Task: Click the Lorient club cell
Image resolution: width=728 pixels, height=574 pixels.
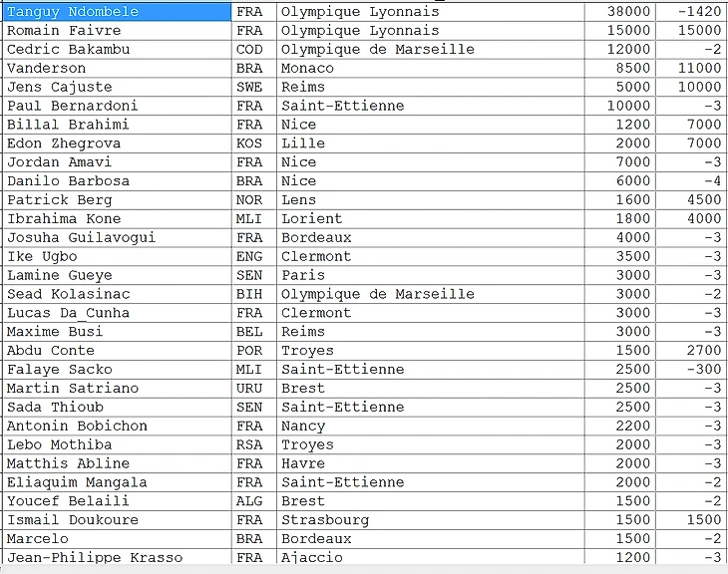Action: (x=431, y=218)
